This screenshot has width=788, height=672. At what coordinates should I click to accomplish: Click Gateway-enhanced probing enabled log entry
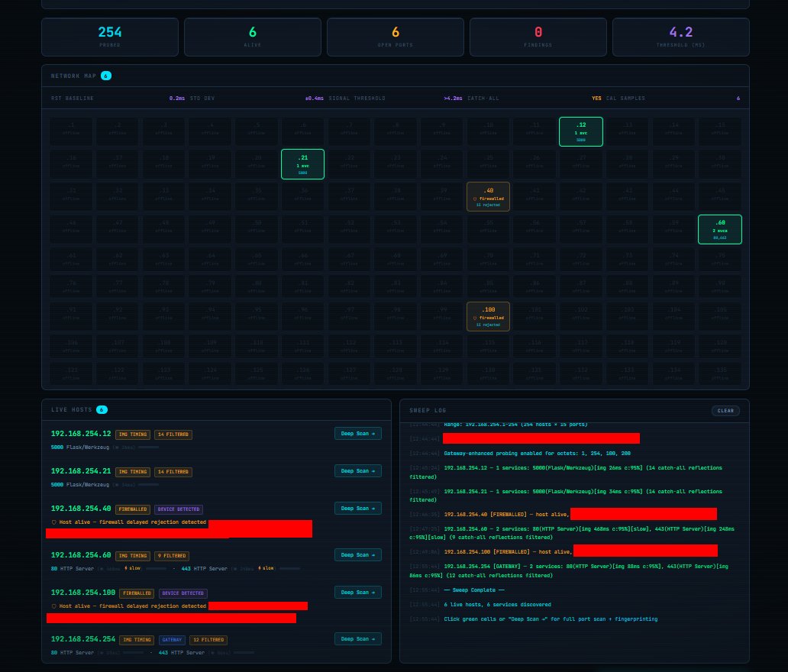tap(537, 454)
